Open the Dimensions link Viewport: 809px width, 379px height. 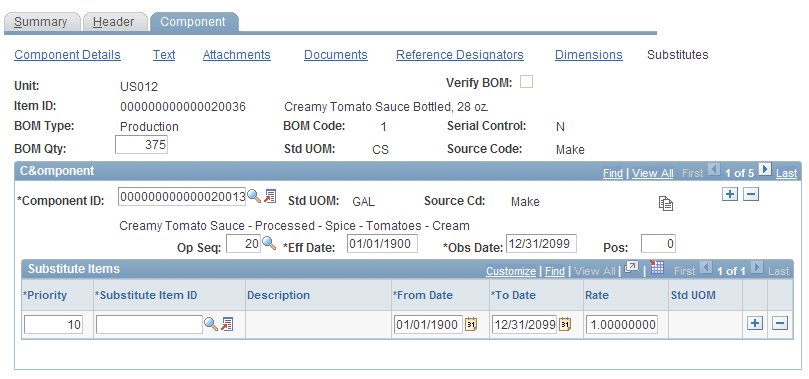[x=589, y=55]
